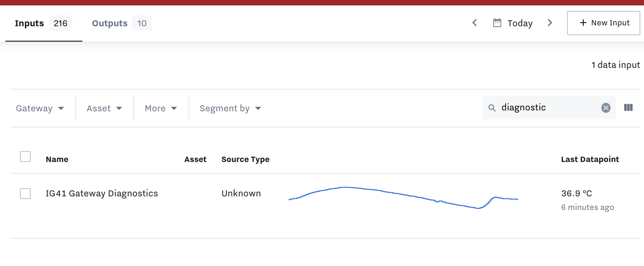Click the magnifier search icon

492,108
